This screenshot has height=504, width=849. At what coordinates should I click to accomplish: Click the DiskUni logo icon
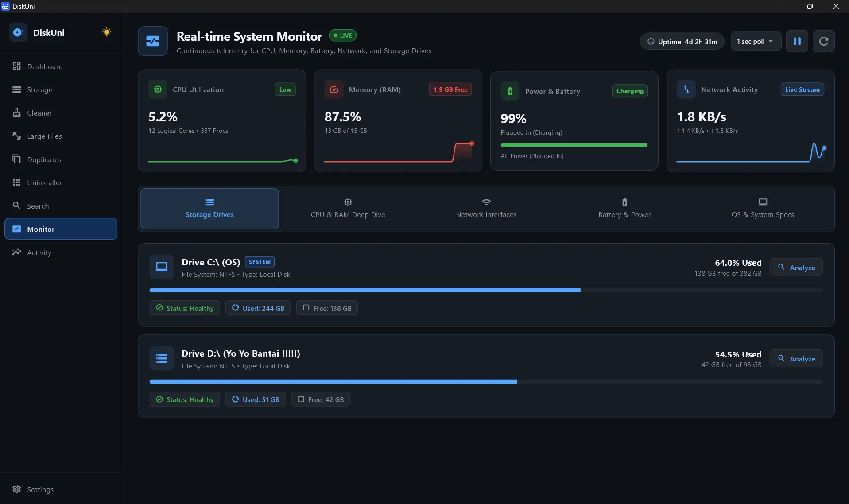[x=18, y=32]
